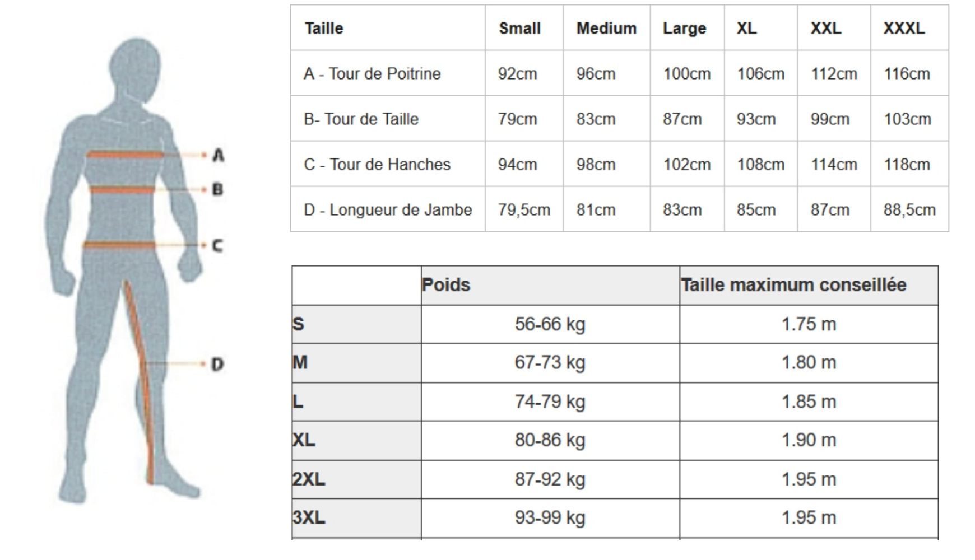Click the letter C marker beside the figure
Image resolution: width=975 pixels, height=560 pixels.
pyautogui.click(x=218, y=245)
